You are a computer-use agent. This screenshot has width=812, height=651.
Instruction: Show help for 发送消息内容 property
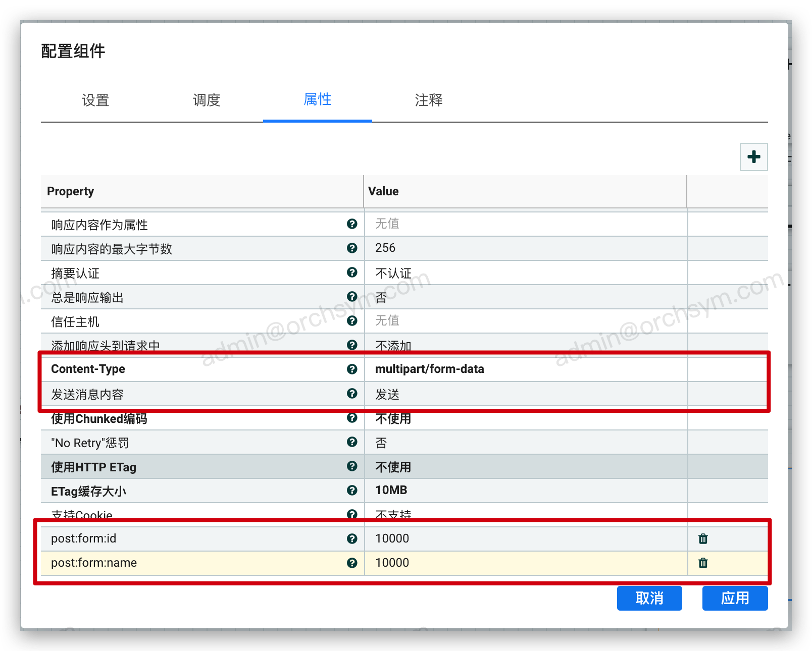tap(352, 394)
